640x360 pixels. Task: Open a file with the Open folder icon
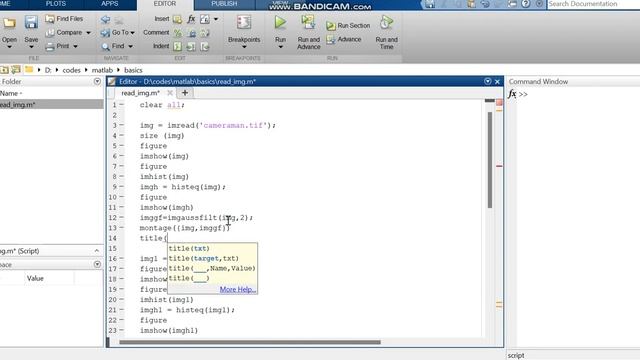(9, 23)
